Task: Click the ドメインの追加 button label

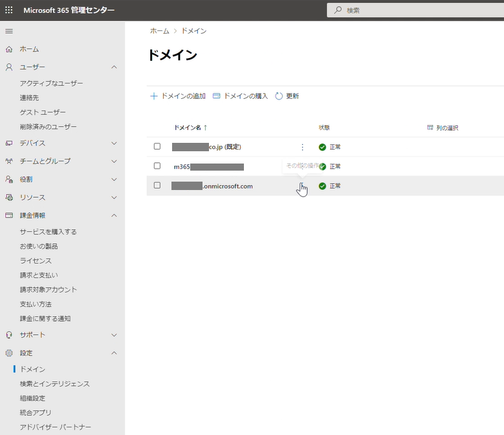Action: (x=184, y=96)
